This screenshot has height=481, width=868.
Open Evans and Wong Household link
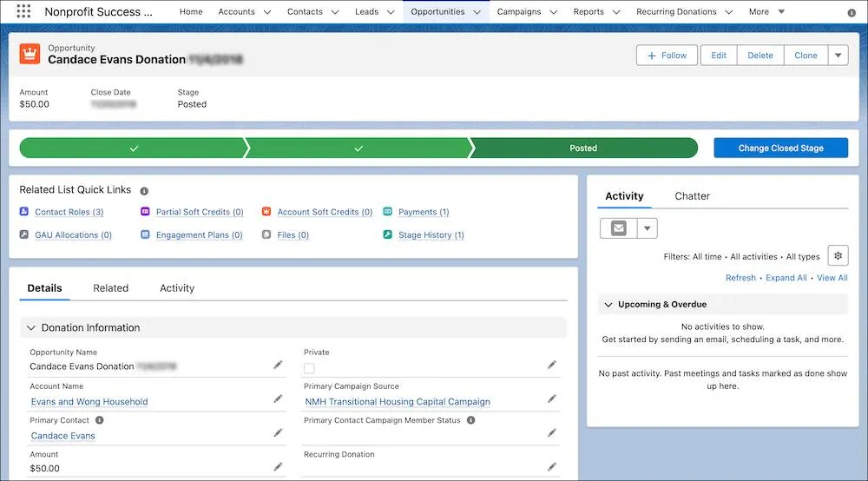[x=89, y=401]
